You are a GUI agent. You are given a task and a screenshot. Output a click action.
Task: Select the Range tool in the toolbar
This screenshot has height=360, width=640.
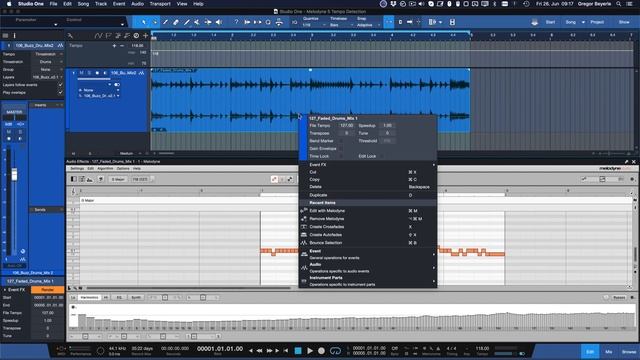pyautogui.click(x=154, y=22)
